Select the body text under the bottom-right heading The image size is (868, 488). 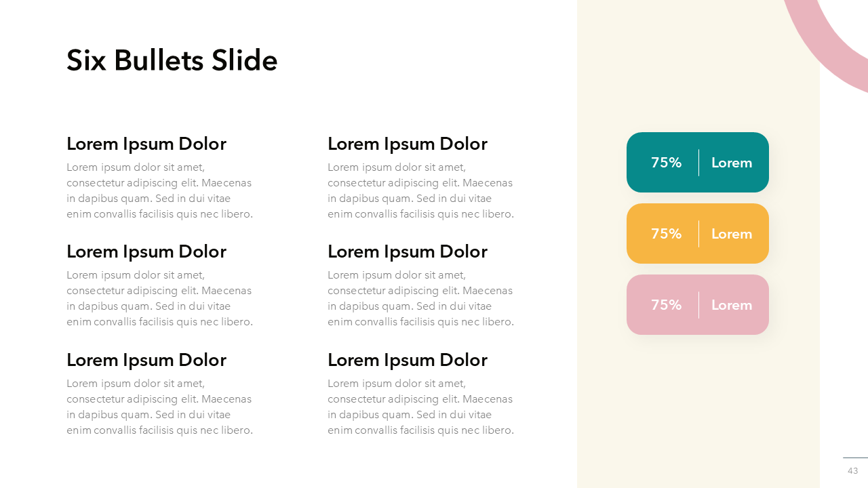[420, 407]
